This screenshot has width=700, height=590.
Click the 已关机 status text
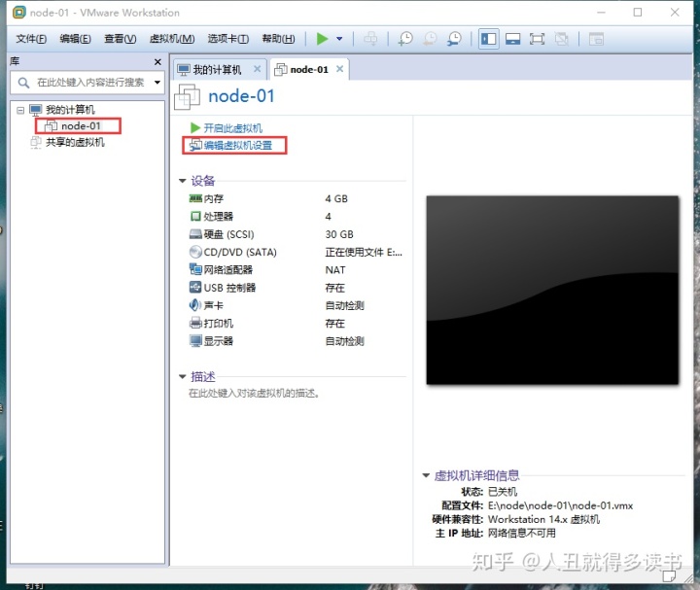click(x=503, y=492)
